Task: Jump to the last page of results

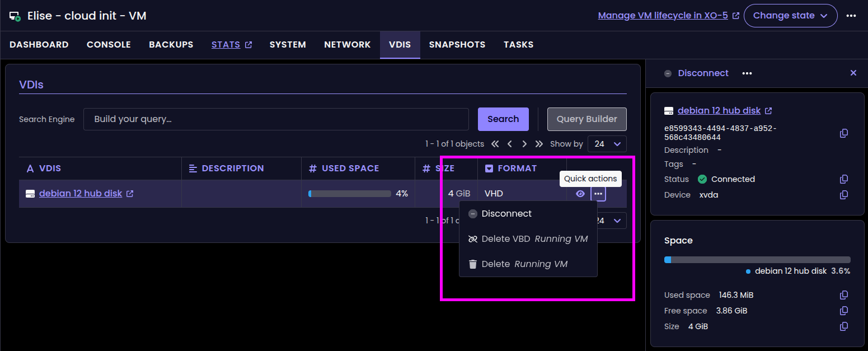Action: coord(539,144)
